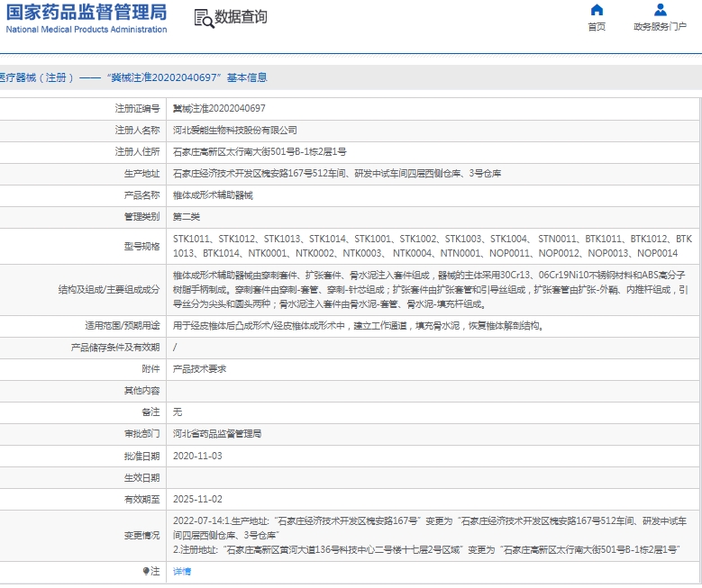Click the registrant name 河北爱能生物科技股份有限公司
Image resolution: width=702 pixels, height=588 pixels.
pyautogui.click(x=235, y=131)
